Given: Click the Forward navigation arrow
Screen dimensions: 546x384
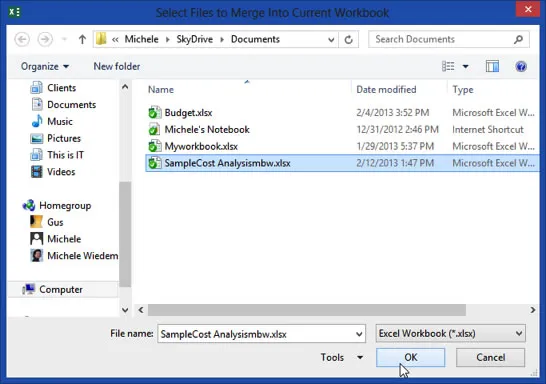Looking at the screenshot, I should [x=45, y=39].
